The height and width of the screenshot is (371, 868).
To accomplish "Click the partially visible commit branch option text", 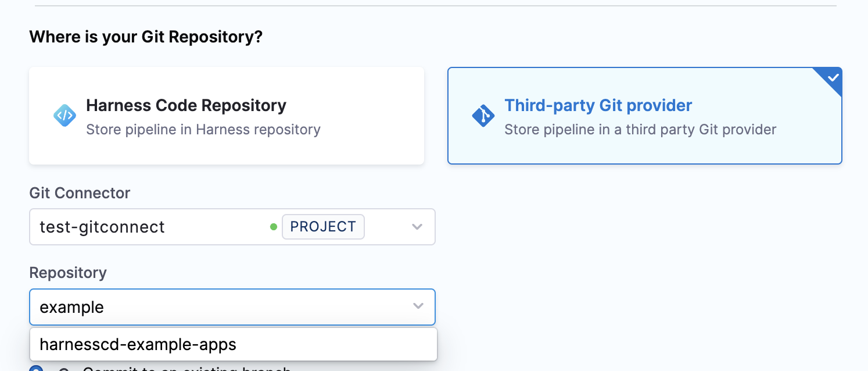I will click(186, 369).
